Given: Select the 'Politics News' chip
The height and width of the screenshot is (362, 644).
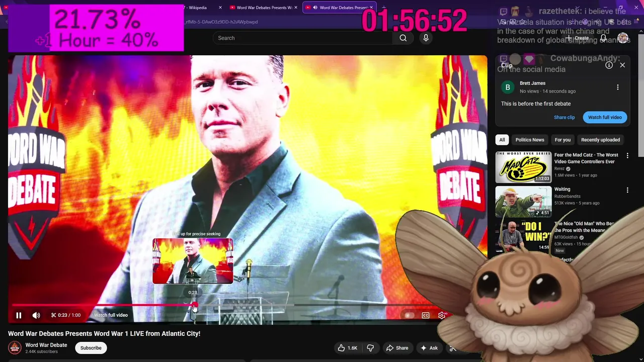Looking at the screenshot, I should coord(530,140).
